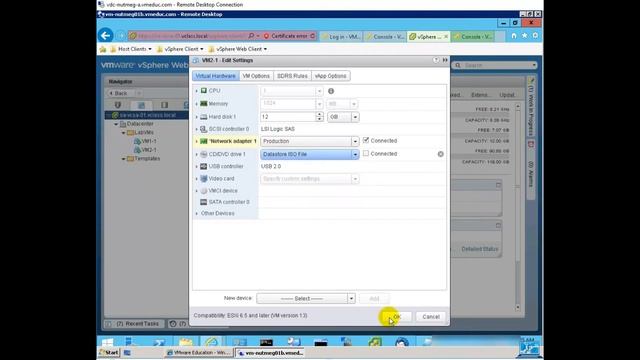Image resolution: width=640 pixels, height=360 pixels.
Task: Click the hard disk size field showing 12
Action: click(x=288, y=117)
